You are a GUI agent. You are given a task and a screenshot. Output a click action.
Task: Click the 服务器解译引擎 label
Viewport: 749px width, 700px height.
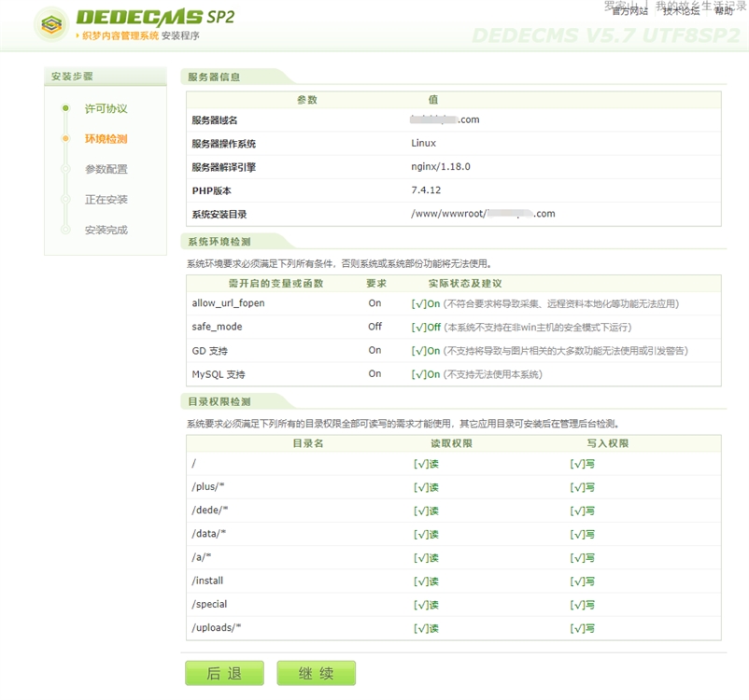point(223,167)
